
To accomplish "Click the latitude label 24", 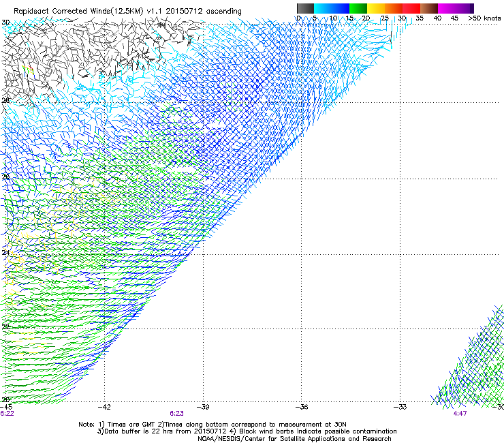I will [5, 253].
